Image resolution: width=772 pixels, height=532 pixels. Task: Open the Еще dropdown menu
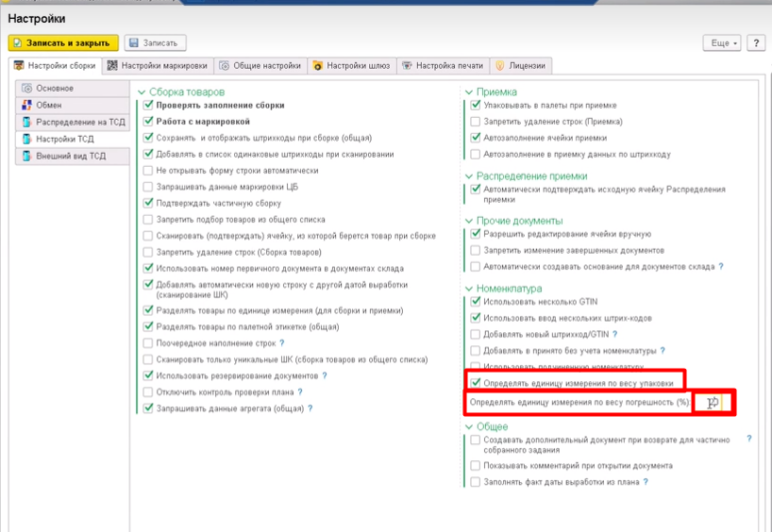[x=722, y=42]
